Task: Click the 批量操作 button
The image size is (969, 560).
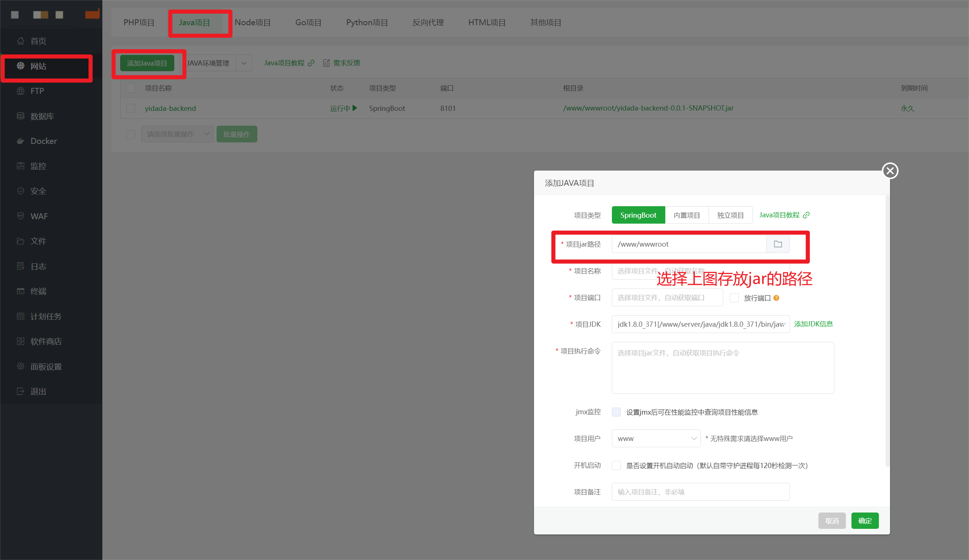Action: [x=237, y=134]
